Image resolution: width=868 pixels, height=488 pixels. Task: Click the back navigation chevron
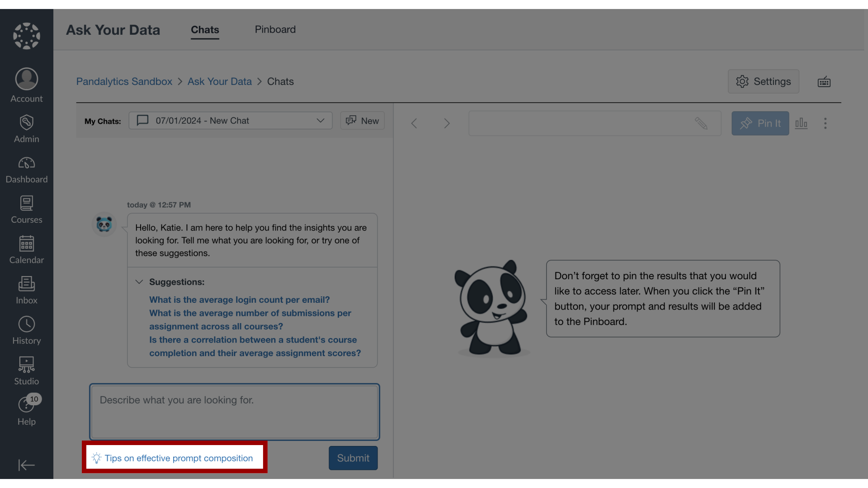[414, 123]
